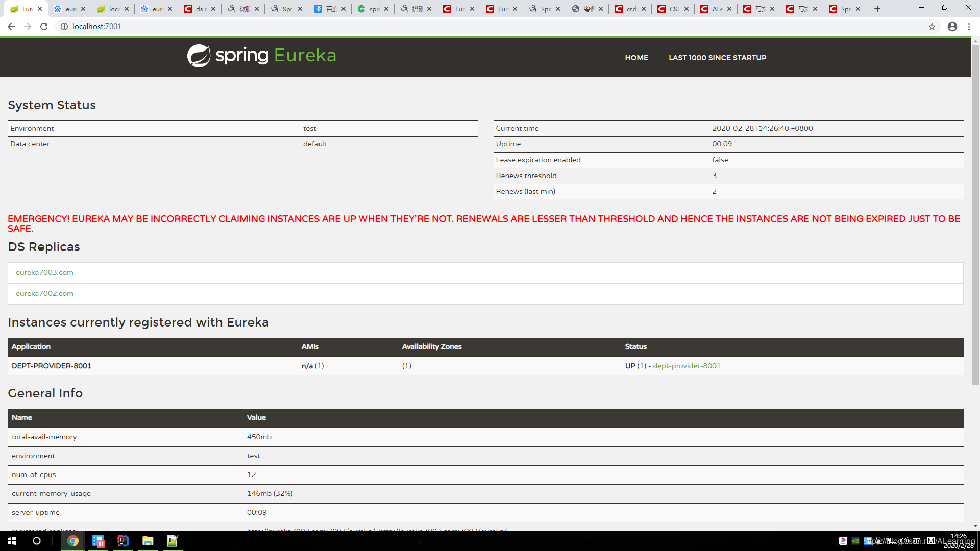Switch to Chrome in the taskbar

[73, 541]
